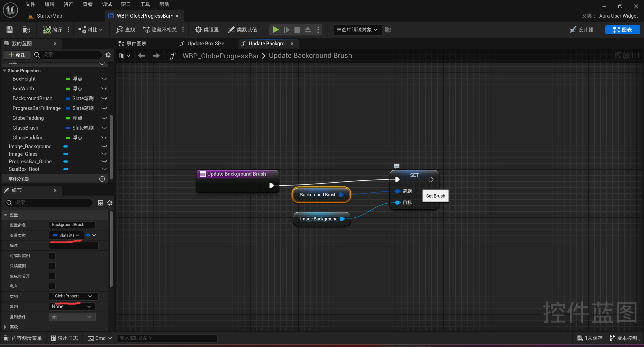Image resolution: width=644 pixels, height=347 pixels.
Task: Select the Image Background getter node
Action: pyautogui.click(x=322, y=219)
